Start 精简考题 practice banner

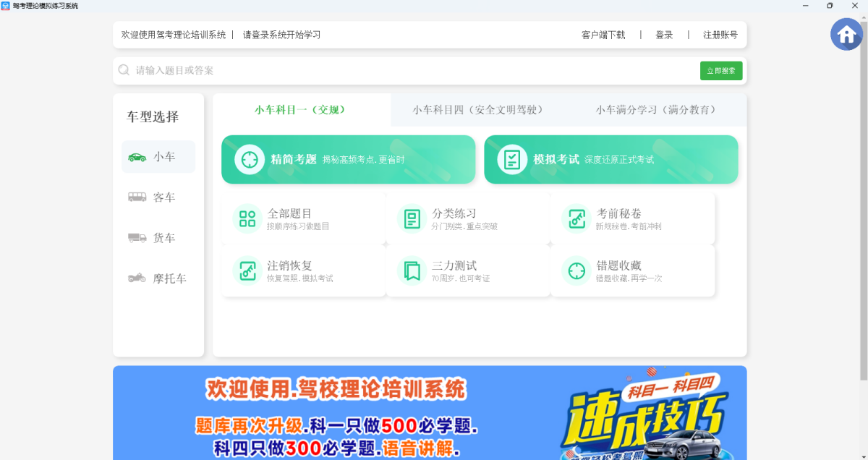348,160
